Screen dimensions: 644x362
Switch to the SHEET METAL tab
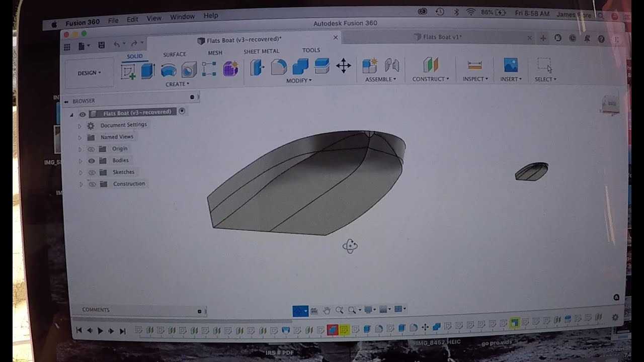pyautogui.click(x=261, y=51)
